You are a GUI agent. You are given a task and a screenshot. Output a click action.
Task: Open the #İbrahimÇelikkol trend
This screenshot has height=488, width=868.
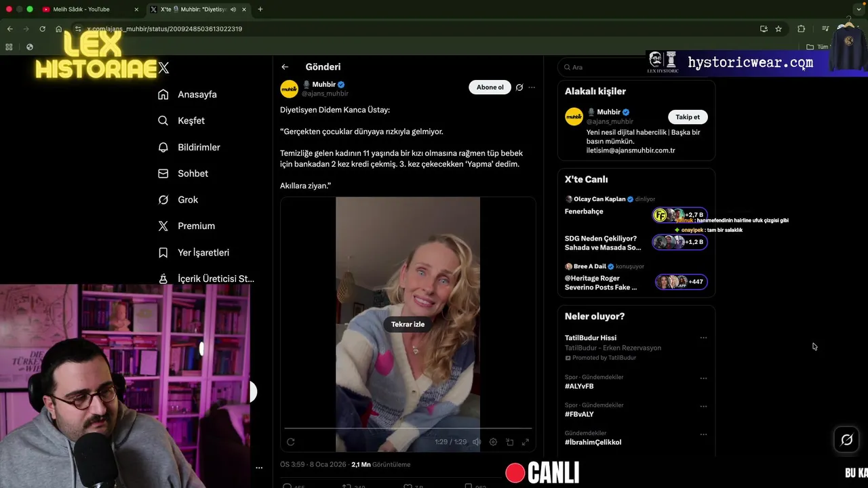[593, 442]
